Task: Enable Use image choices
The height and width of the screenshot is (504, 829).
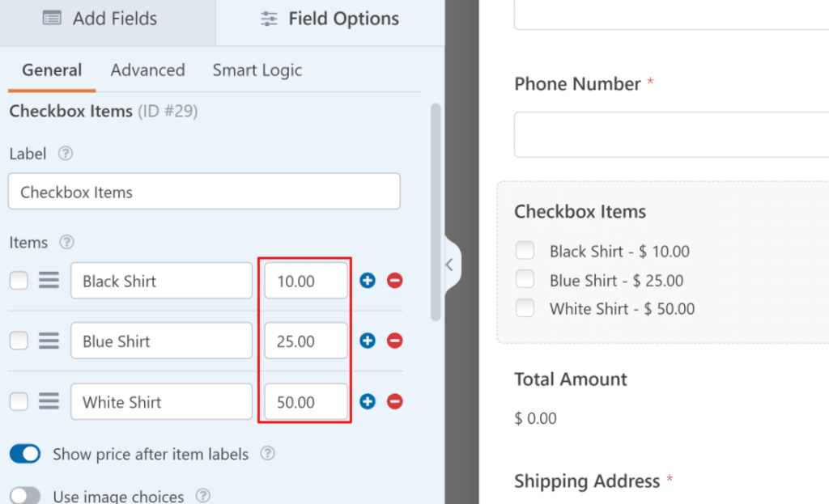Action: [24, 494]
